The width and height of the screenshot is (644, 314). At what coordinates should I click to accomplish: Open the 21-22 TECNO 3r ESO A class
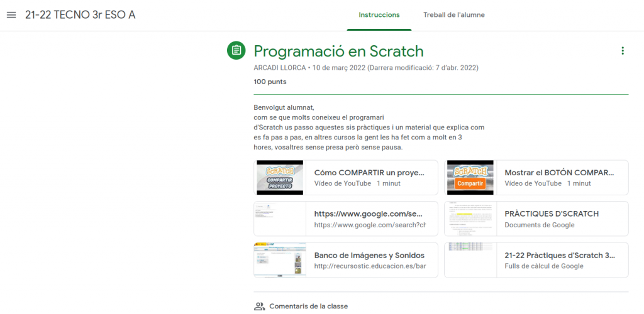pos(80,15)
